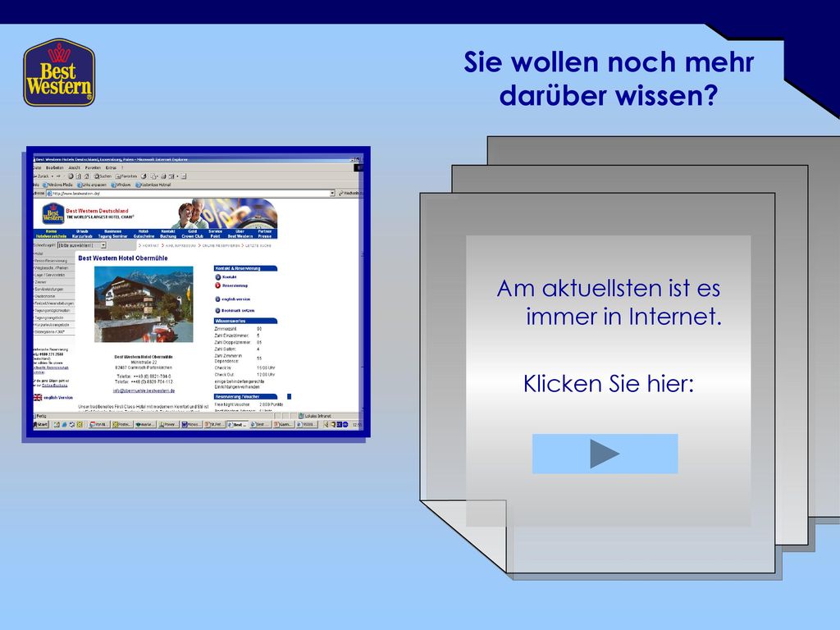
Task: Open the Extras menu in Internet Explorer
Action: [111, 167]
